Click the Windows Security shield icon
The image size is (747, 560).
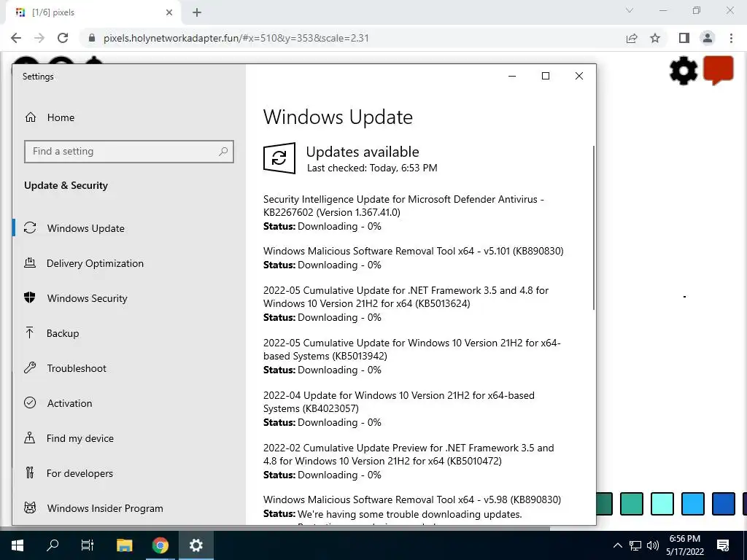coord(29,297)
